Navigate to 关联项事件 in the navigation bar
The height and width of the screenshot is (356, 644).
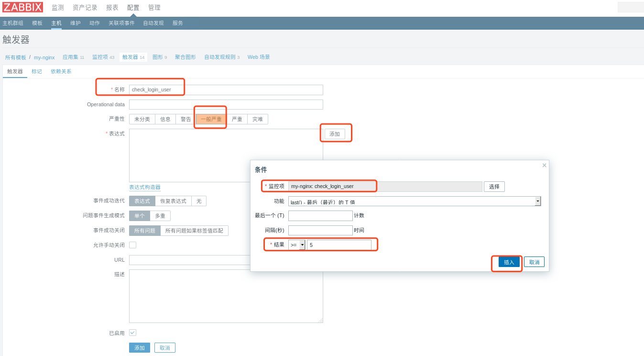(121, 22)
